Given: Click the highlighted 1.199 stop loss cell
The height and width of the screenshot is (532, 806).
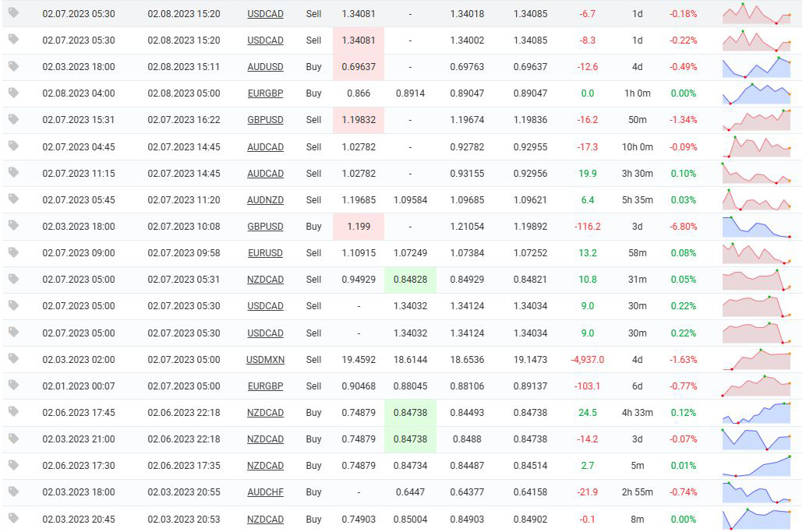Looking at the screenshot, I should [x=359, y=227].
